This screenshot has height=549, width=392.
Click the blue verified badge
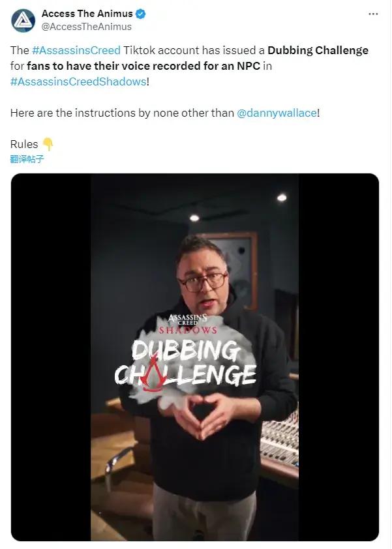click(140, 14)
